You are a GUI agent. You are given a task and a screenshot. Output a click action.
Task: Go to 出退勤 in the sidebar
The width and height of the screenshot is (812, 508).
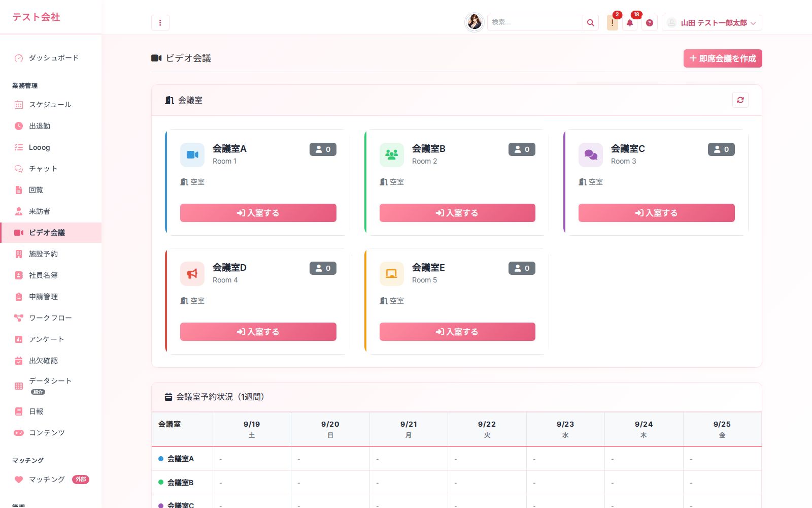click(51, 126)
